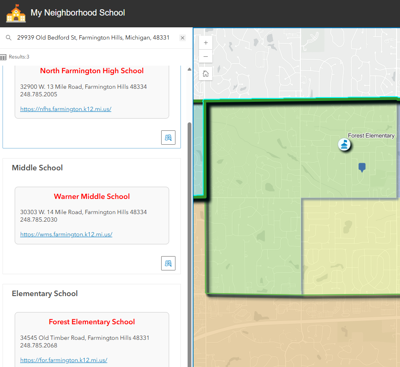Click the results panel scrollbar thumb
This screenshot has width=400, height=367.
click(x=190, y=244)
